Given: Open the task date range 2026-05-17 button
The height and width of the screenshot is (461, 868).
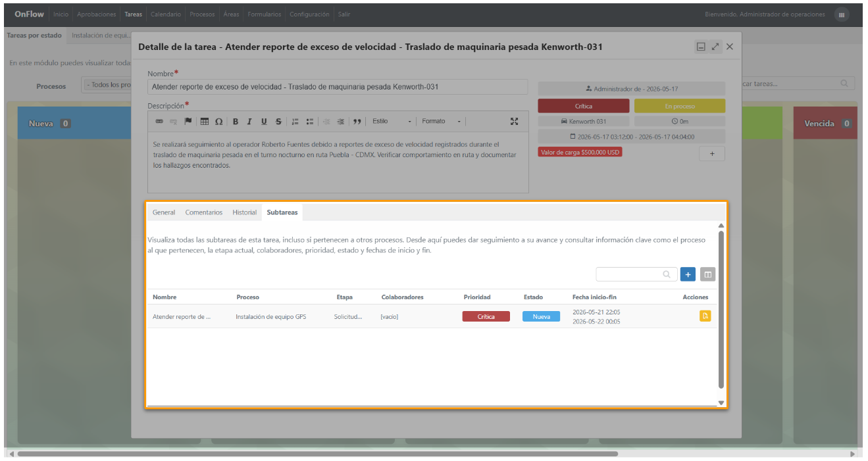Looking at the screenshot, I should [x=632, y=137].
